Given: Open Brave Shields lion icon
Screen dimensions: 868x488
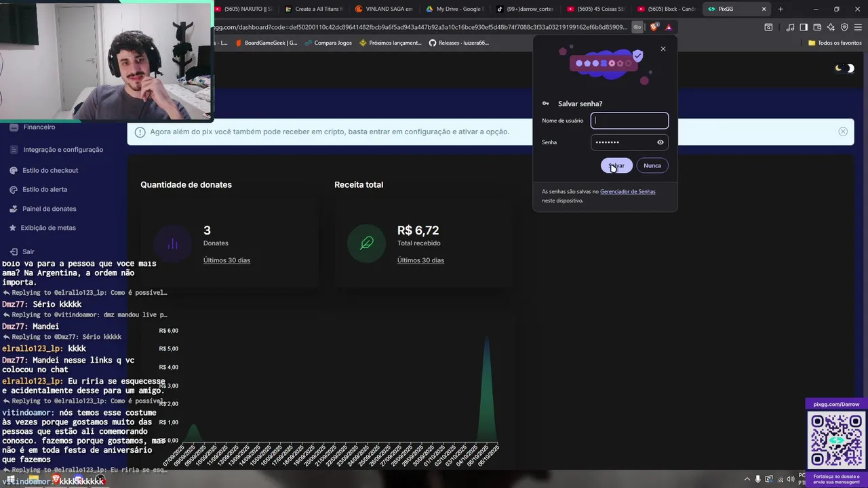Looking at the screenshot, I should (654, 27).
